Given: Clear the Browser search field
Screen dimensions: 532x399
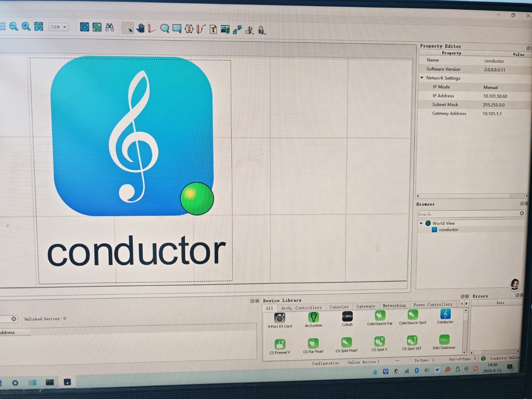Looking at the screenshot, I should point(522,213).
